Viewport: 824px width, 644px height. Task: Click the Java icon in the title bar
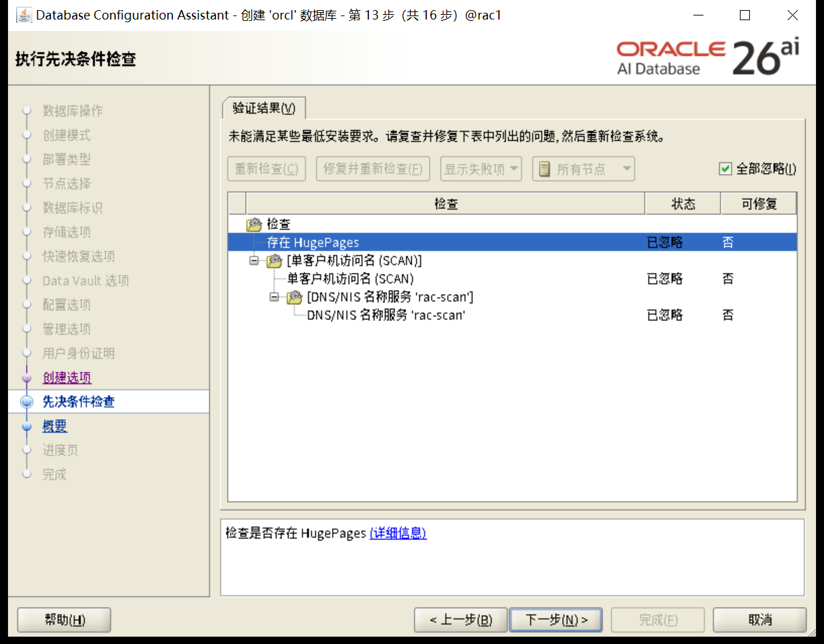(24, 15)
